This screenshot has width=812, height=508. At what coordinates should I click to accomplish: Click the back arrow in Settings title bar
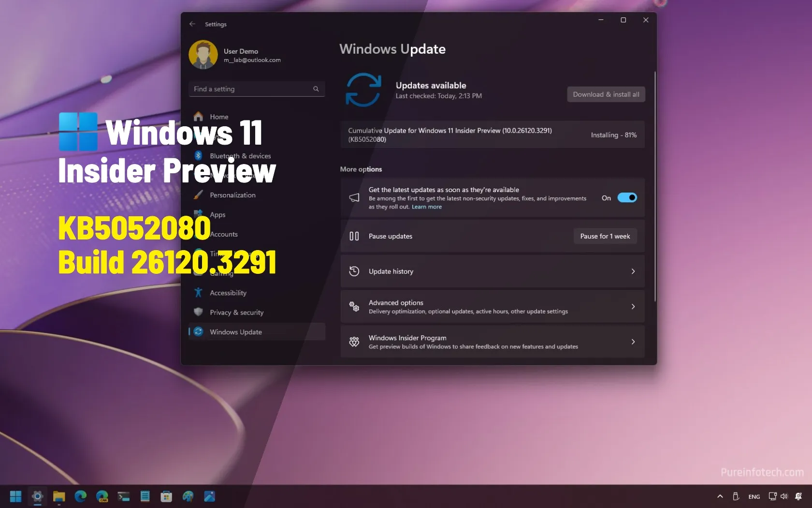click(192, 24)
